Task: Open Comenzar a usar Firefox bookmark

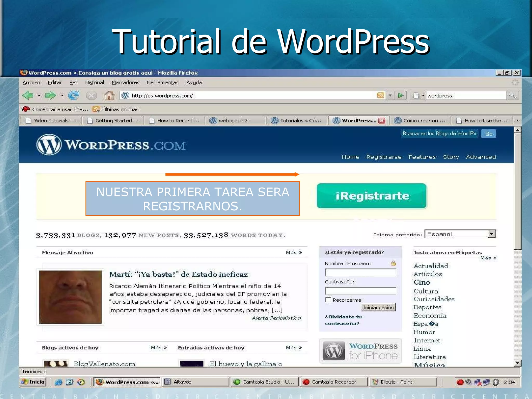Action: point(55,109)
